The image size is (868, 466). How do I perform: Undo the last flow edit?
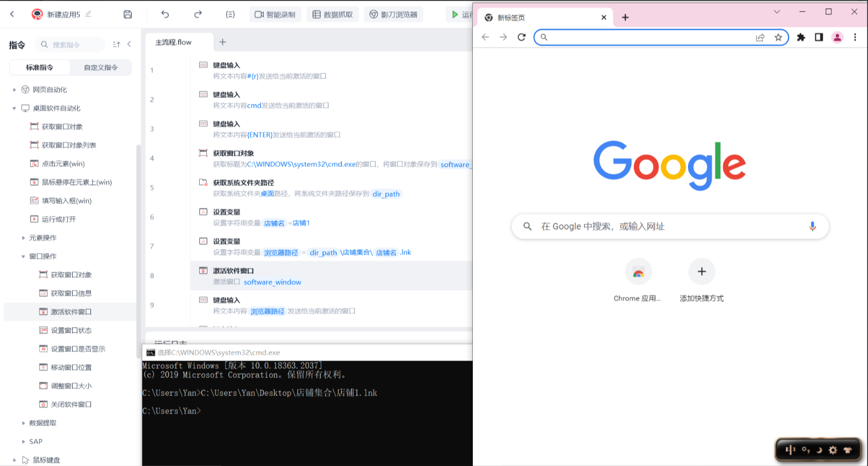[165, 14]
